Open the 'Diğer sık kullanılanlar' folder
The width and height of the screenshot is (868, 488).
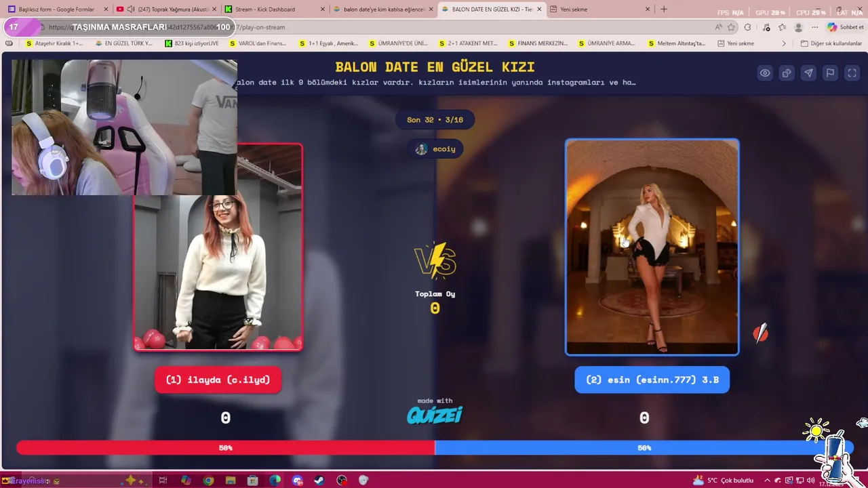[x=831, y=43]
